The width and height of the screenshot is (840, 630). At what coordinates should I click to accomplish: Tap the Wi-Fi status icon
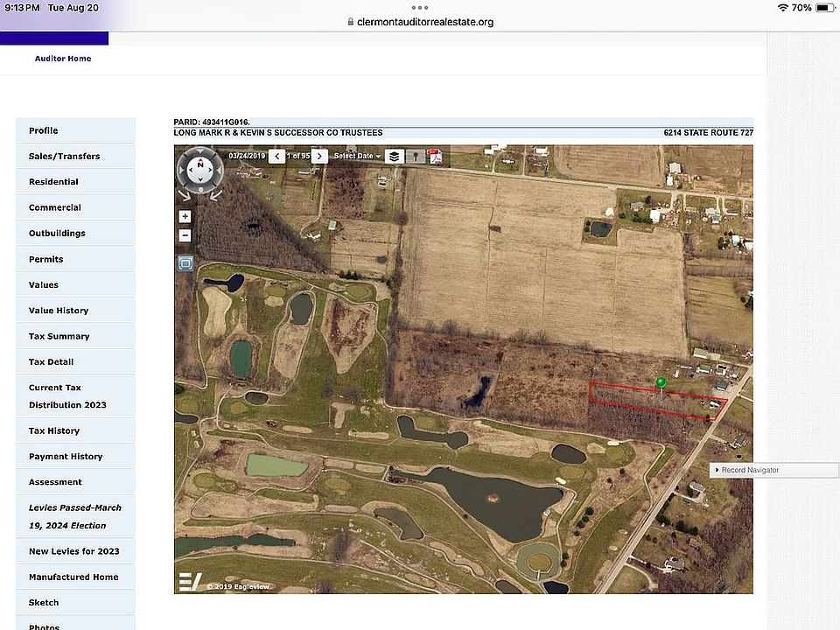[x=782, y=8]
